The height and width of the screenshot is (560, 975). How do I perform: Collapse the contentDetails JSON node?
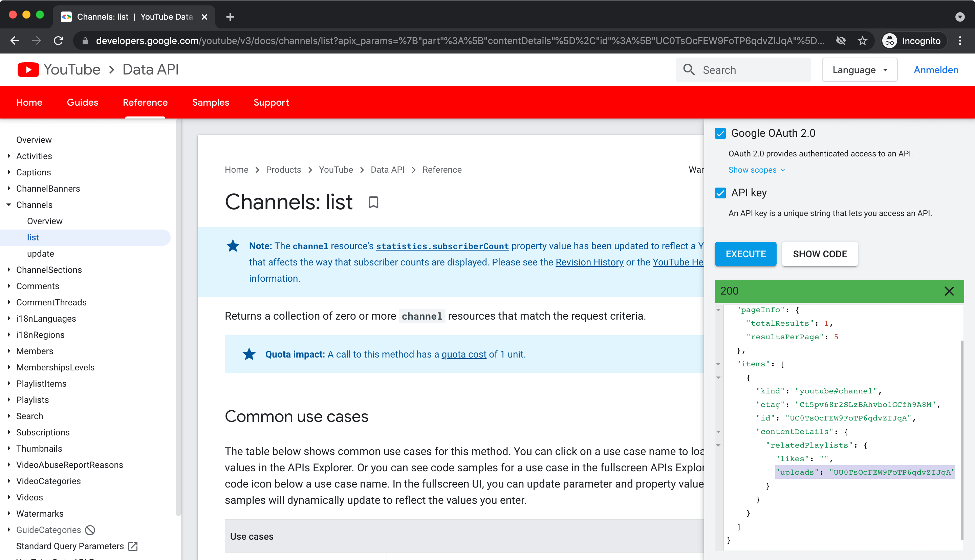[718, 432]
